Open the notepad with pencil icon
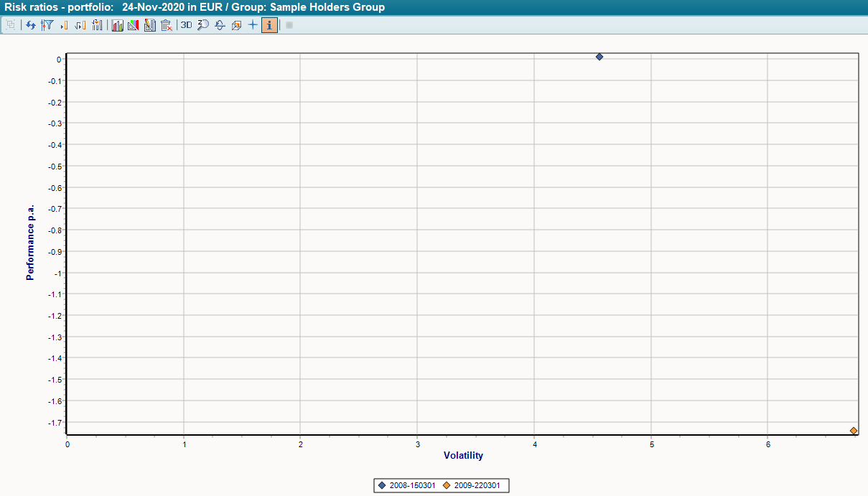Image resolution: width=868 pixels, height=496 pixels. tap(149, 25)
